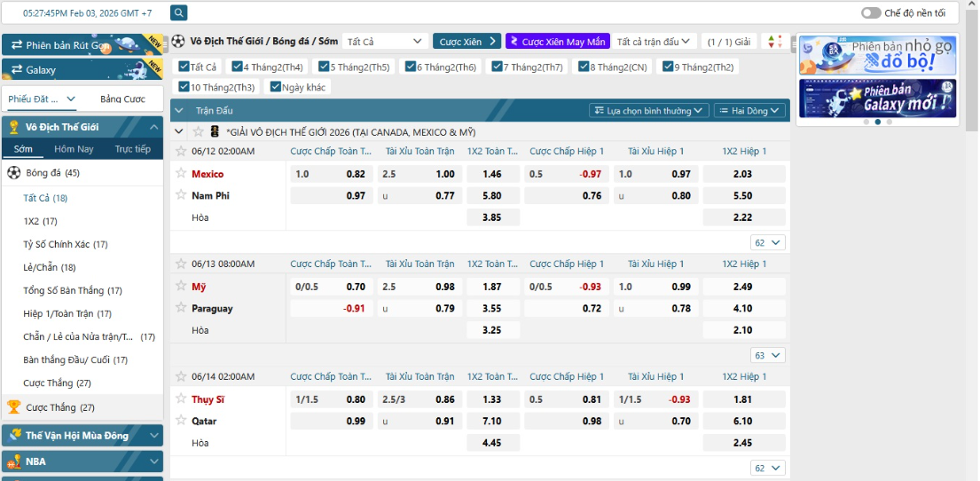Uncheck the Tất Cả date checkbox
980x481 pixels.
[184, 67]
